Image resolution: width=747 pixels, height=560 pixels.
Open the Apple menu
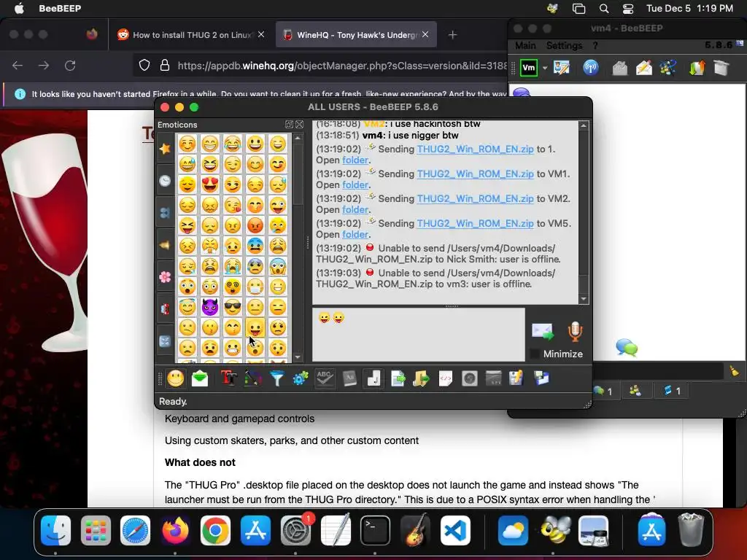pos(20,8)
